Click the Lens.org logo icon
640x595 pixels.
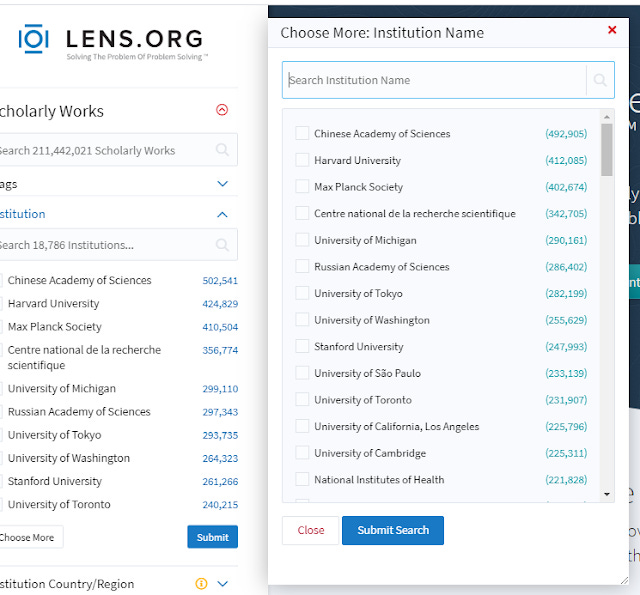coord(33,39)
